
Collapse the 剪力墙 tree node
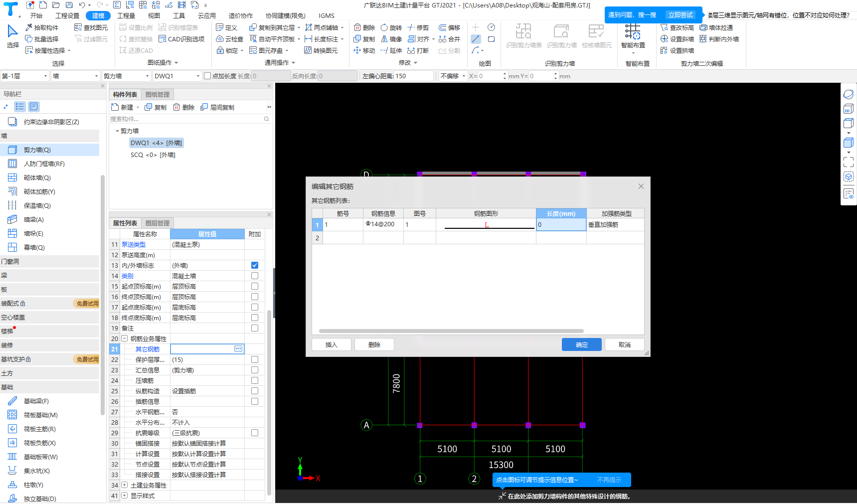pyautogui.click(x=117, y=131)
